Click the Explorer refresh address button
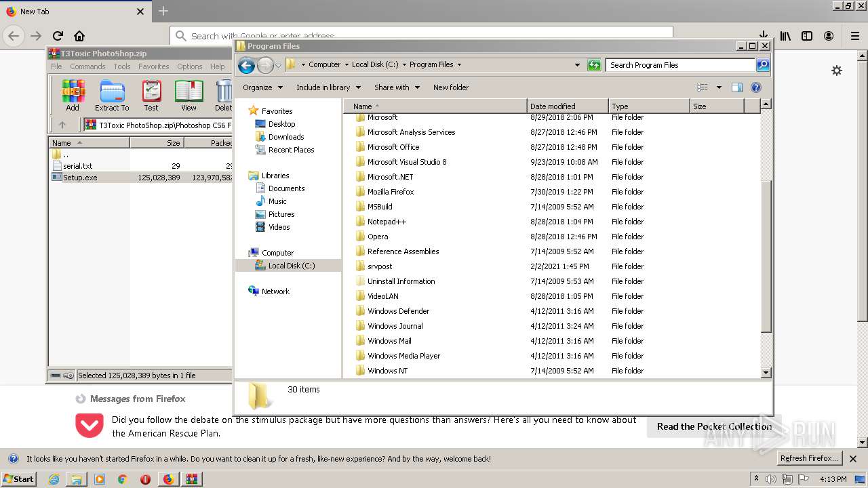This screenshot has width=868, height=488. tap(594, 65)
